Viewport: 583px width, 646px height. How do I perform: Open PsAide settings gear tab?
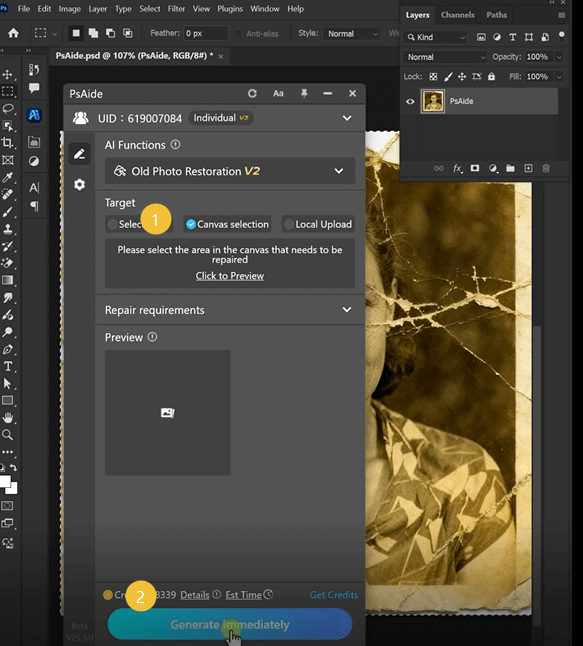click(x=80, y=184)
